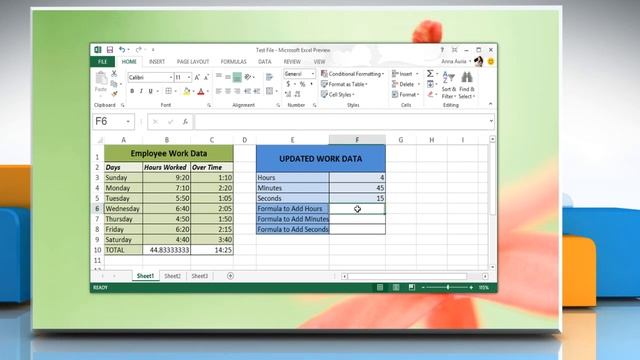The width and height of the screenshot is (640, 360).
Task: Collapse the ribbon with the arrow button
Action: (x=490, y=104)
